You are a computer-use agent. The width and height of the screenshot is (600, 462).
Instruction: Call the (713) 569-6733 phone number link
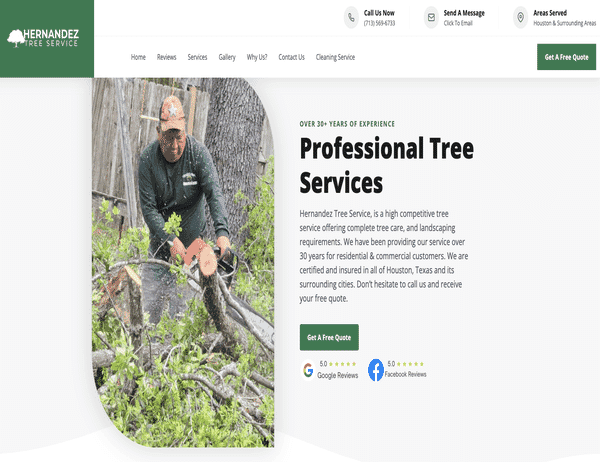[379, 23]
